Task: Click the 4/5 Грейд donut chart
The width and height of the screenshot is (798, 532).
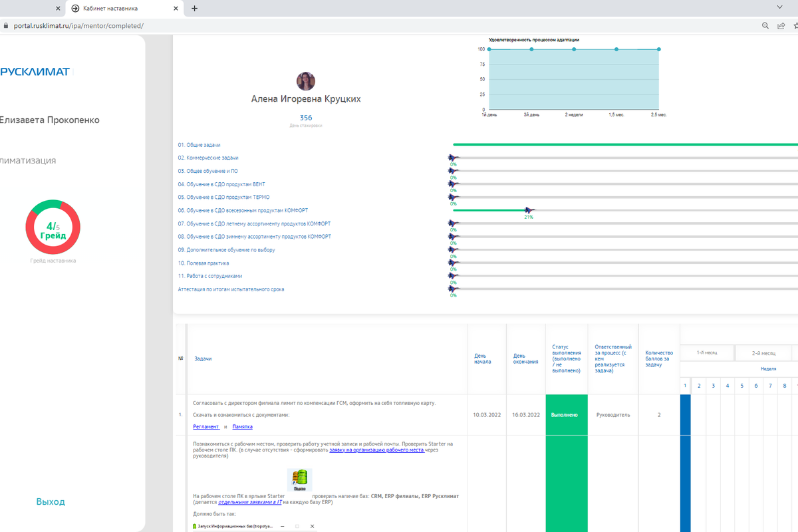Action: point(53,227)
